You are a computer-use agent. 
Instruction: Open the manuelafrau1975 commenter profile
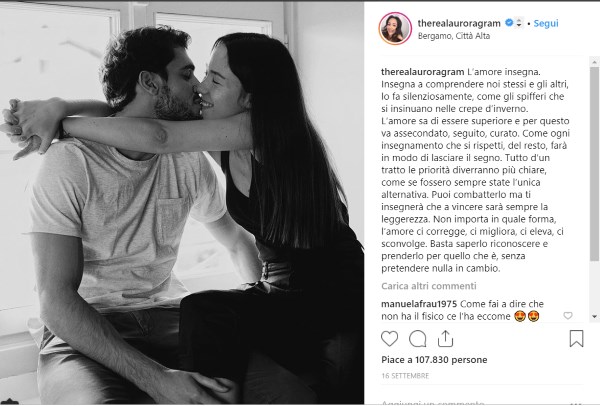tap(419, 304)
